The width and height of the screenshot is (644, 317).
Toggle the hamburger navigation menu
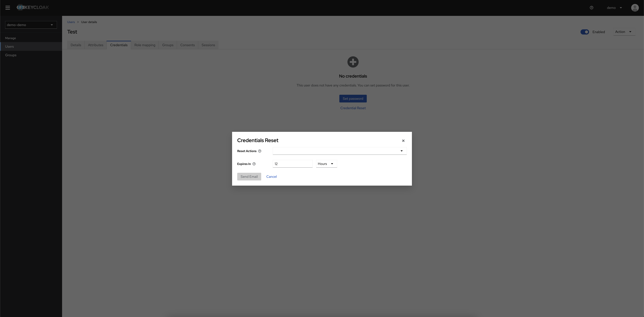(8, 8)
